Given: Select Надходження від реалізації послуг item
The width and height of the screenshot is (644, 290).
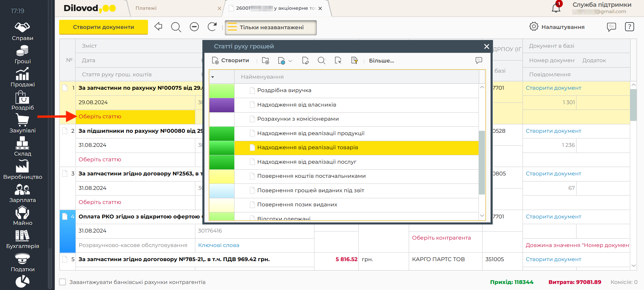Looking at the screenshot, I should pyautogui.click(x=306, y=162).
